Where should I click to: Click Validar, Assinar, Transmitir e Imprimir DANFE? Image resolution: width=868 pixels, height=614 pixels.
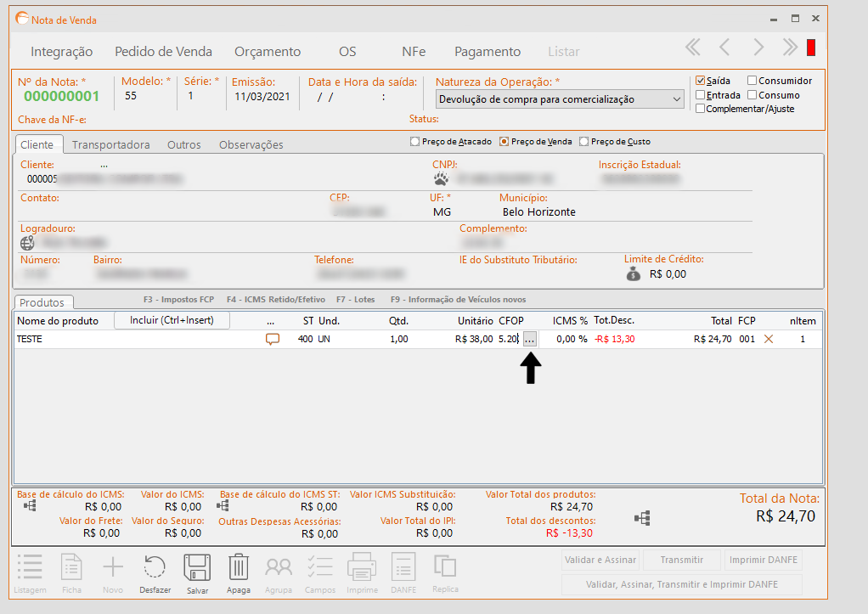pos(681,584)
